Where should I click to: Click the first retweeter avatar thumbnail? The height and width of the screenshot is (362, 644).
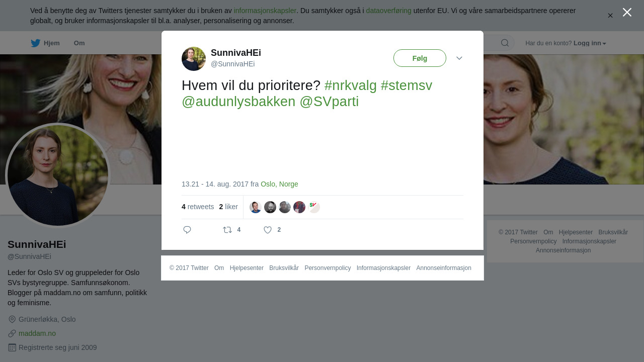[x=256, y=207]
